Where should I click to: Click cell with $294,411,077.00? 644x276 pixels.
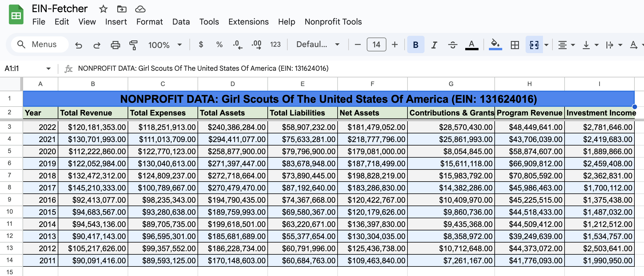point(233,139)
